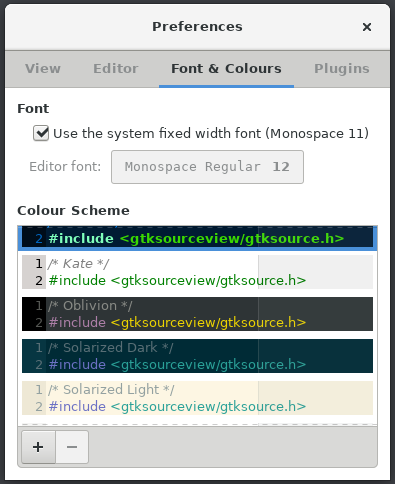The height and width of the screenshot is (484, 395).
Task: Click the 'Font' section heading
Action: tap(33, 109)
